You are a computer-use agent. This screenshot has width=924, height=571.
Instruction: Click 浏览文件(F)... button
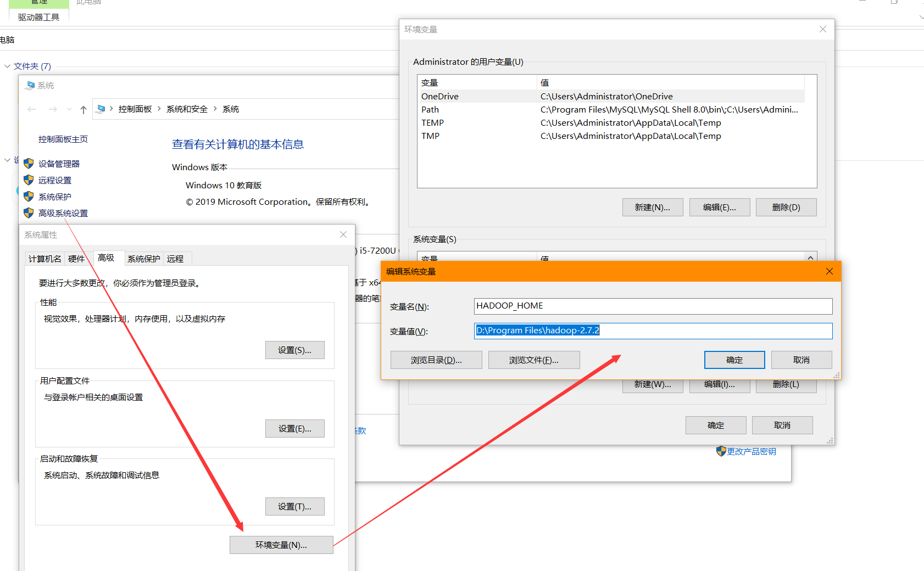[x=534, y=360]
